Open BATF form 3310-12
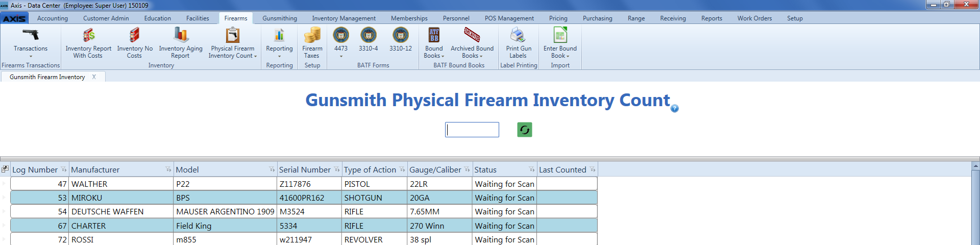Screen dimensions: 980x245 pos(401,40)
